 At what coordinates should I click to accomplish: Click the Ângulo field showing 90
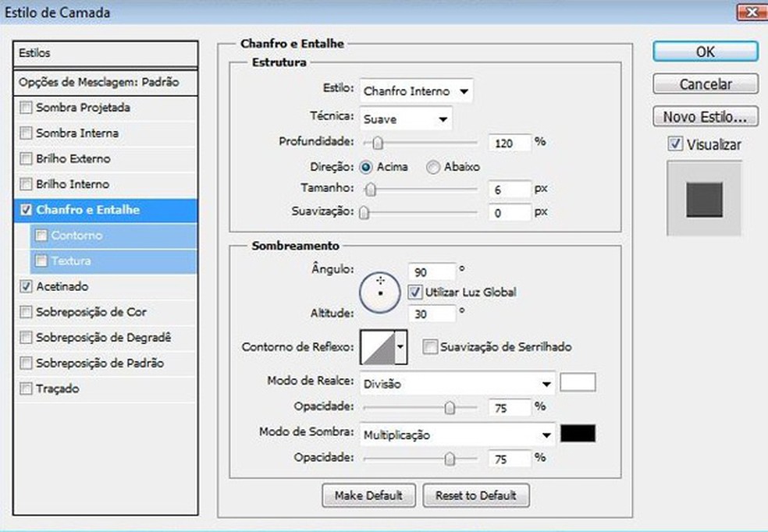click(432, 271)
